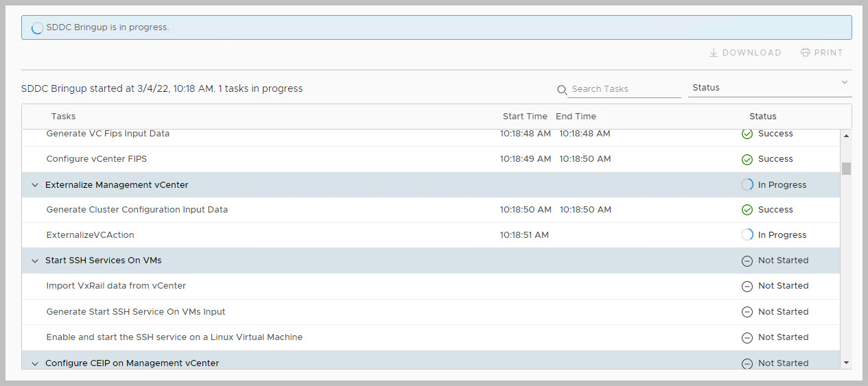Click the bringup progress spinner in banner
Image resolution: width=868 pixels, height=386 pixels.
[38, 28]
